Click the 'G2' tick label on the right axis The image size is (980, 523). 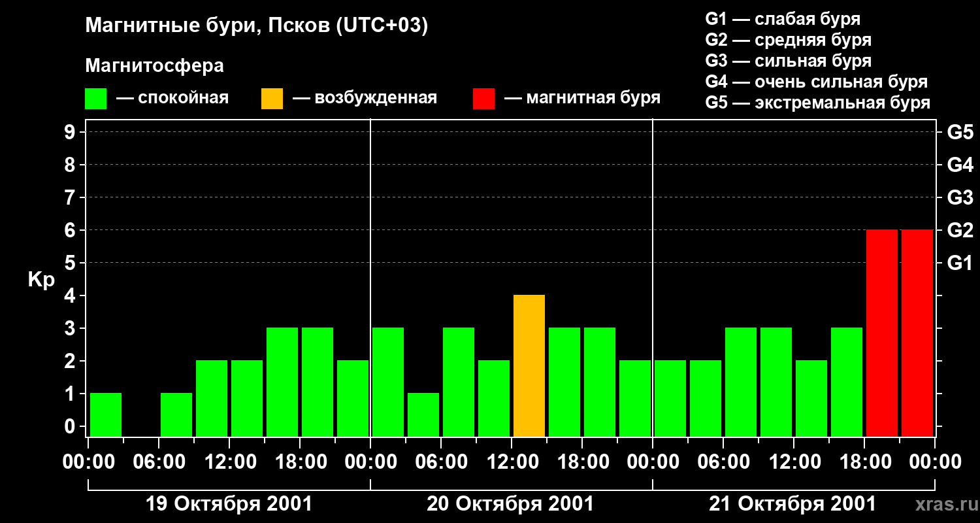tap(960, 230)
